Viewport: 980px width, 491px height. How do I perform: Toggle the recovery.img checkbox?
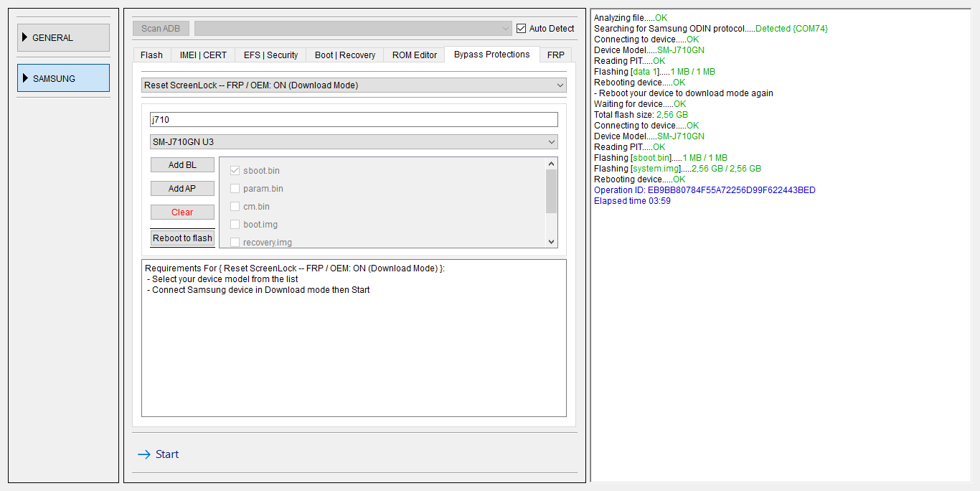pyautogui.click(x=235, y=242)
